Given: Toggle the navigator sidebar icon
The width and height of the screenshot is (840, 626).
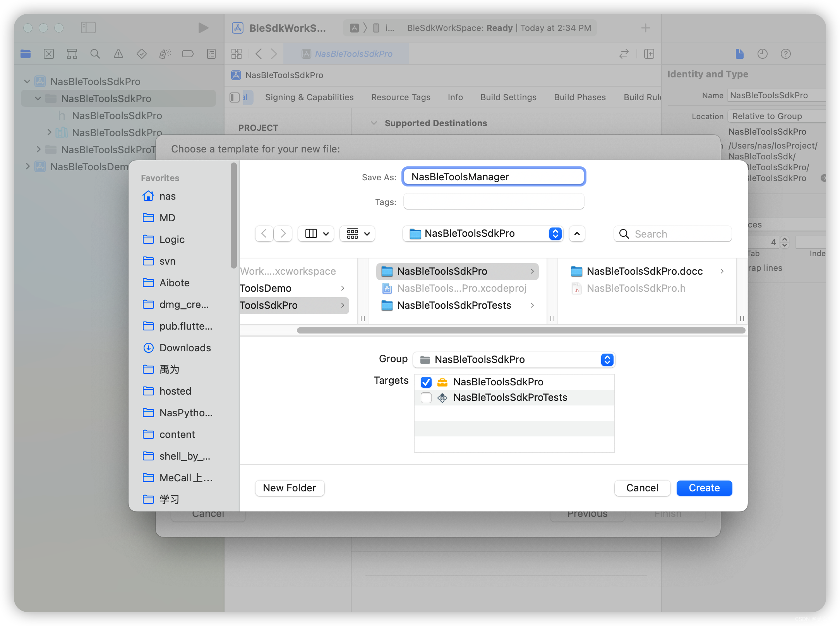Looking at the screenshot, I should tap(88, 27).
